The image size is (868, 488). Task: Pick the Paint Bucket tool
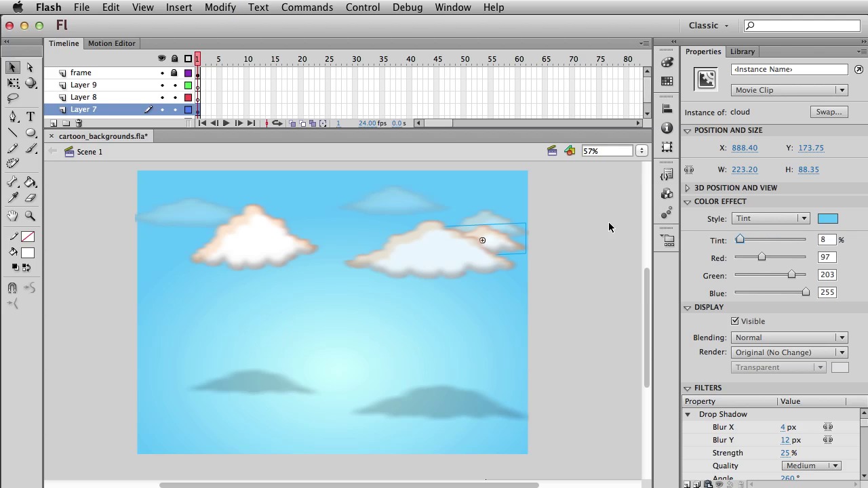pyautogui.click(x=31, y=182)
